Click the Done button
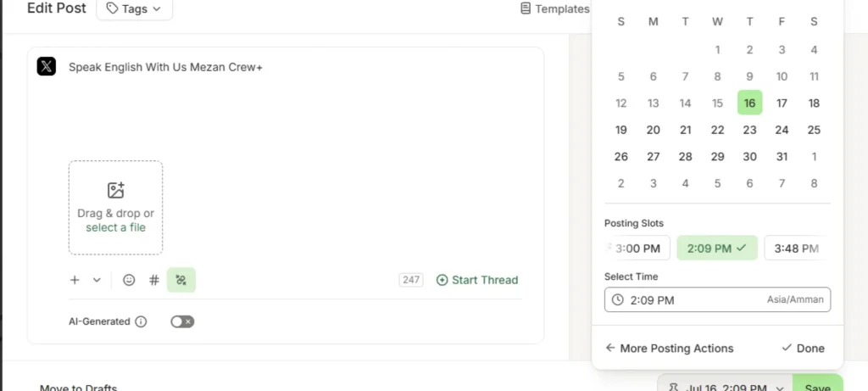 click(x=804, y=349)
